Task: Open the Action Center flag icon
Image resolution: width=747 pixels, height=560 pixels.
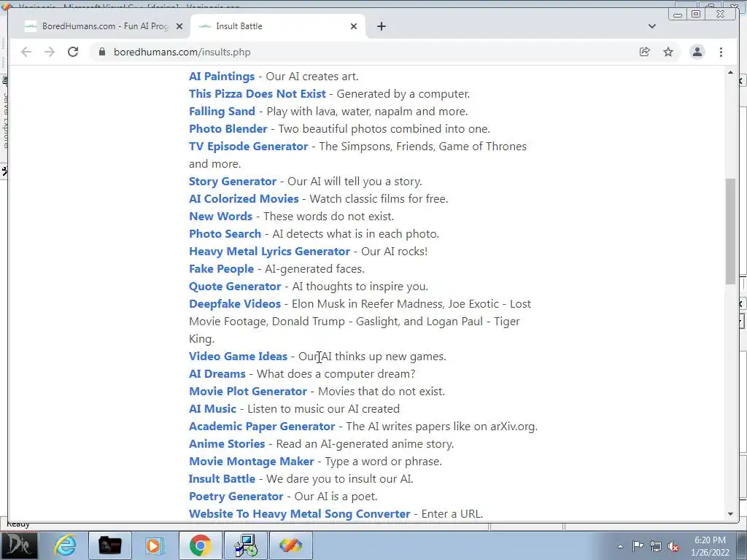Action: point(638,545)
